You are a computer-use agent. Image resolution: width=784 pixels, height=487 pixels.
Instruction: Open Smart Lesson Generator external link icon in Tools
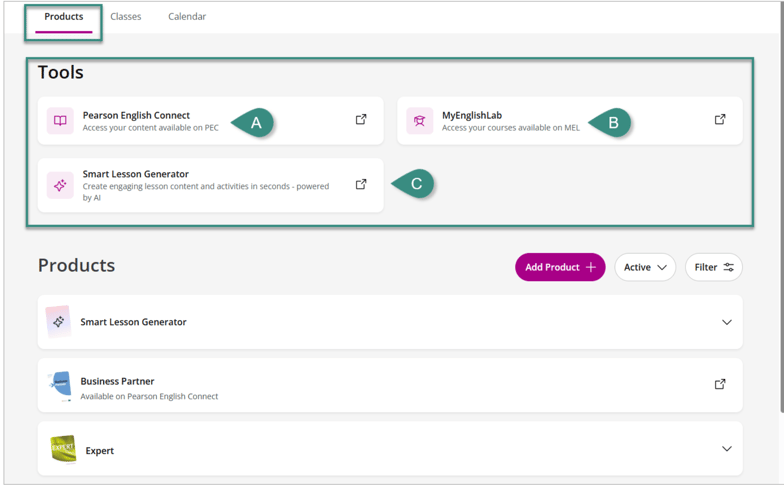click(x=361, y=184)
